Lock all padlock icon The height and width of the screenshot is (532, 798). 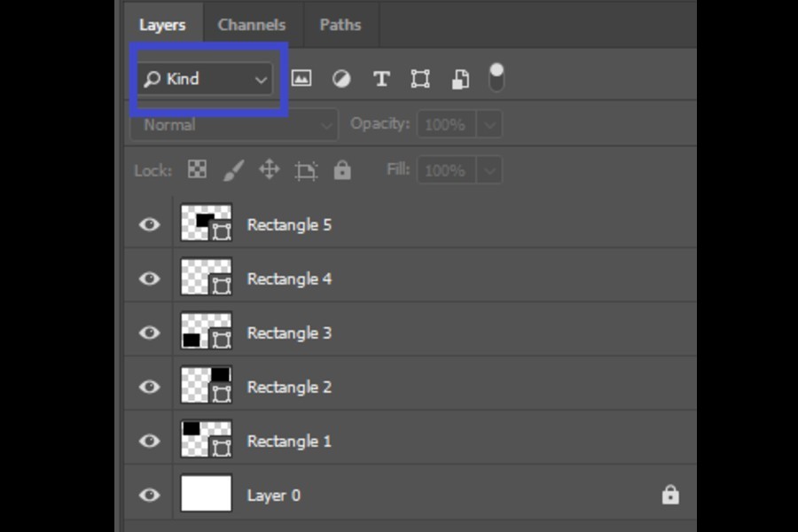(342, 170)
